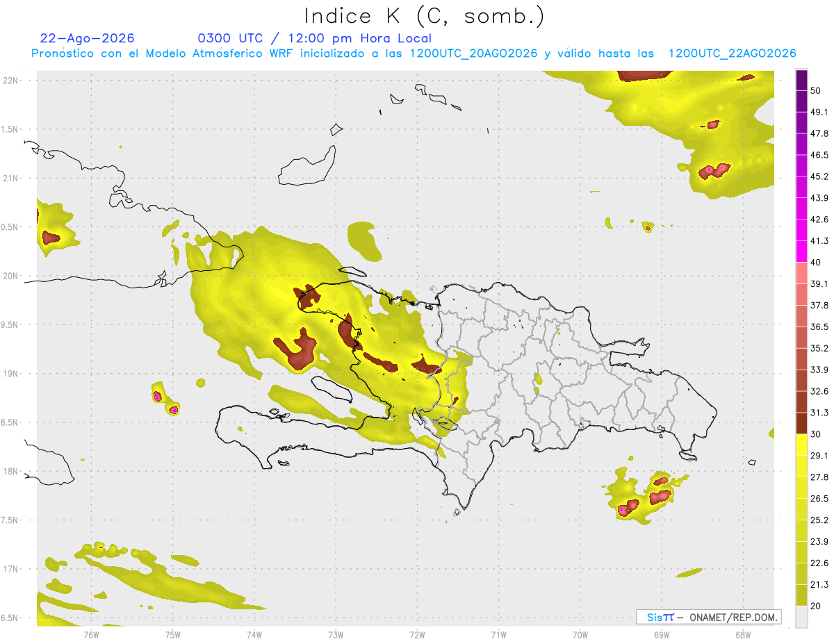The image size is (834, 644).
Task: Click the "18N" latitude label
Action: tap(10, 472)
